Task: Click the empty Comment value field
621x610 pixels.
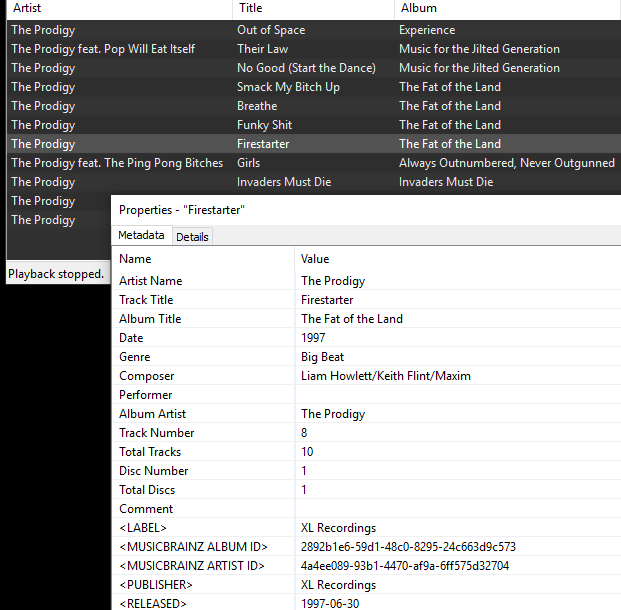Action: (458, 509)
